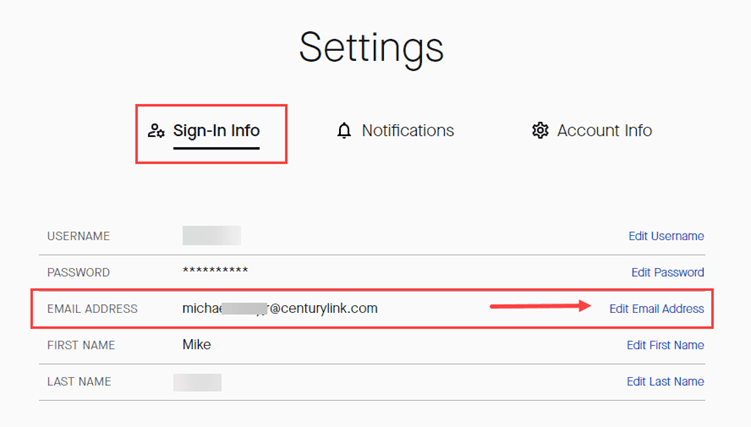Click the Edit Username link
The width and height of the screenshot is (751, 427).
coord(666,237)
